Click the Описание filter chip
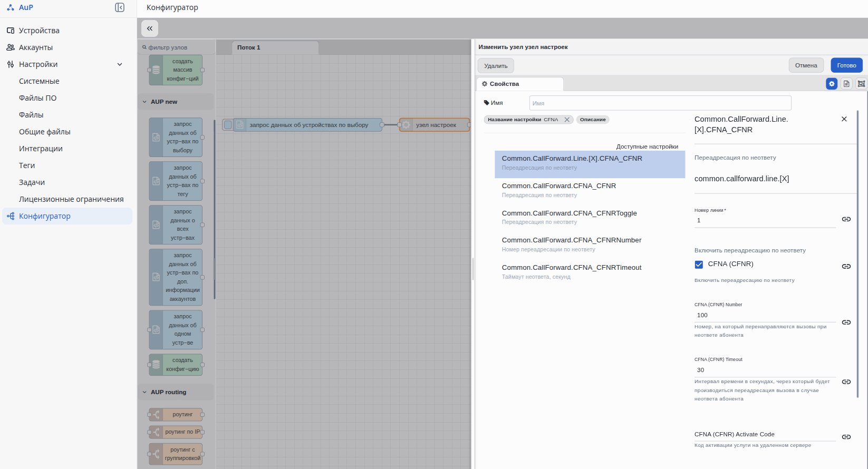The image size is (868, 469). pyautogui.click(x=593, y=120)
